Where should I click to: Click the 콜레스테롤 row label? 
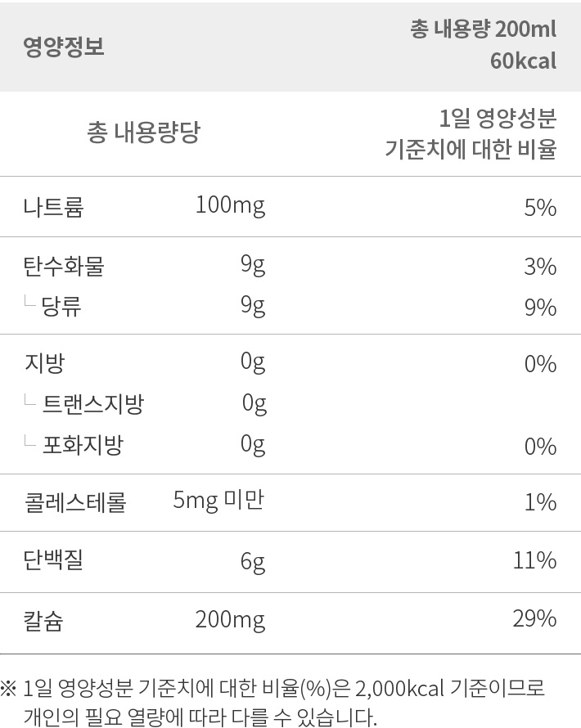(x=74, y=503)
